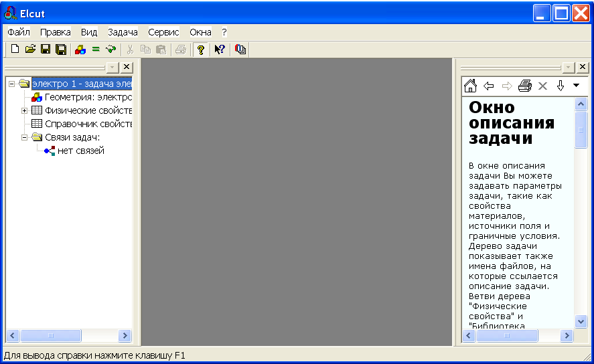
Task: Toggle the yellow question mark help button
Action: [x=200, y=50]
